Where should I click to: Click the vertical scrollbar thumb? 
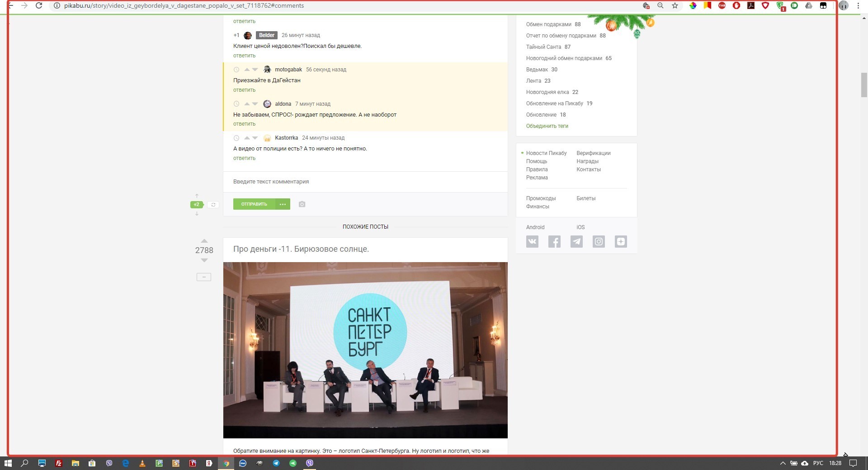click(x=864, y=85)
